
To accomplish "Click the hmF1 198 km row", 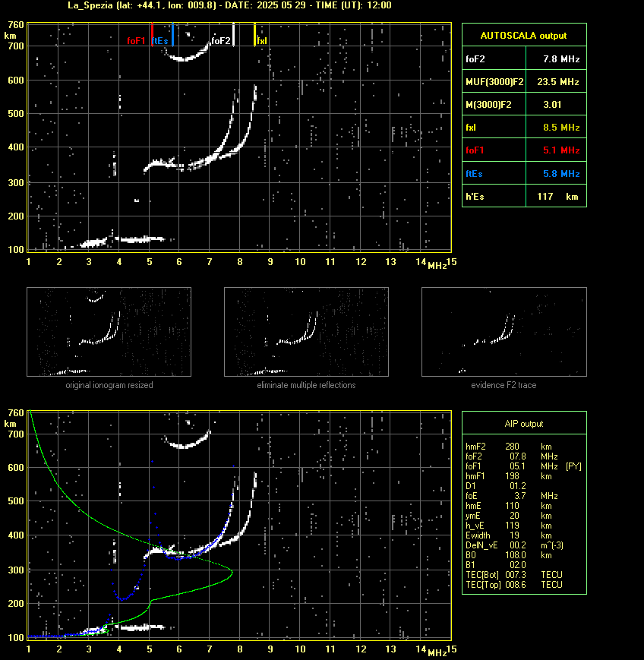I will [509, 476].
